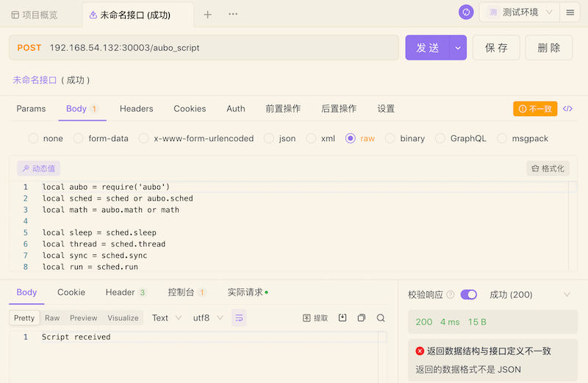Click the purple sync refresh icon
Screen dimensions: 588x383
tap(466, 12)
